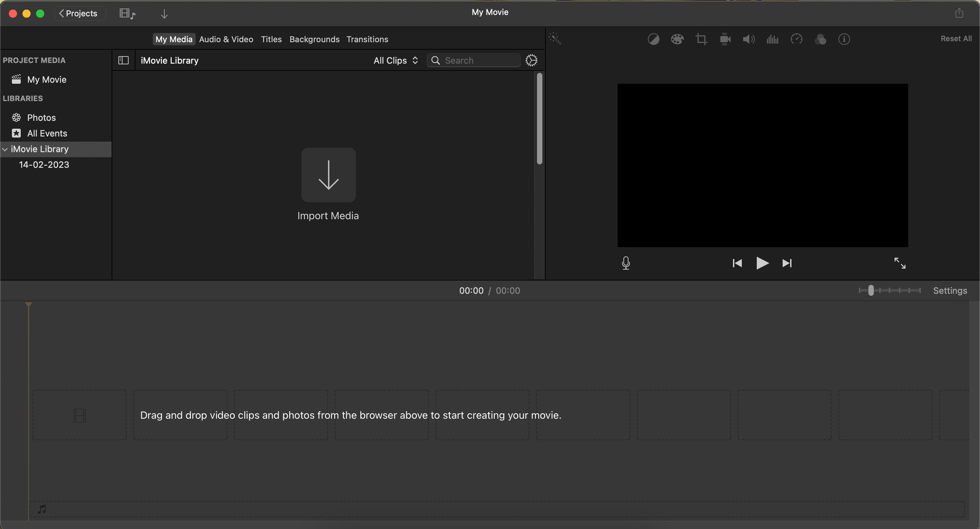Show clip information with the info icon
Screen dimensions: 980x529
click(844, 39)
